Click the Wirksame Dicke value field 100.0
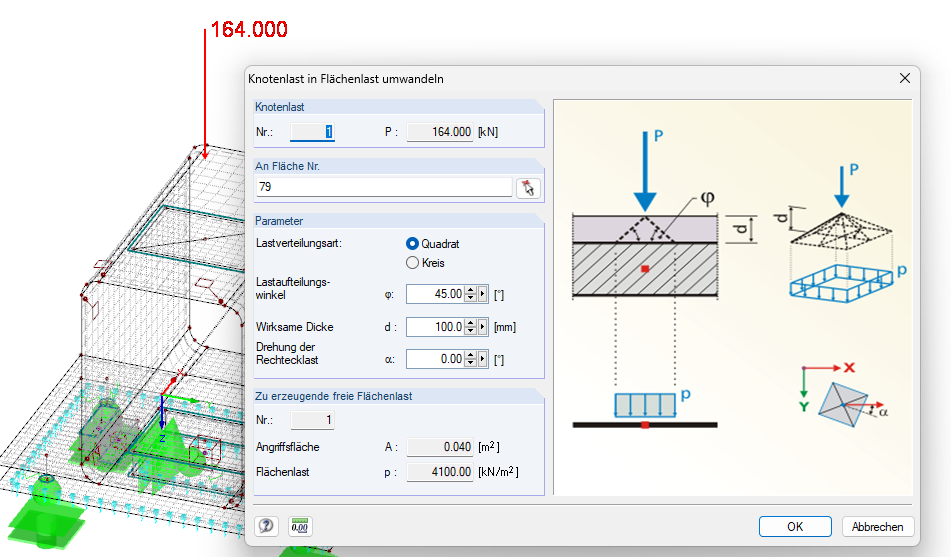The height and width of the screenshot is (557, 951). (436, 327)
